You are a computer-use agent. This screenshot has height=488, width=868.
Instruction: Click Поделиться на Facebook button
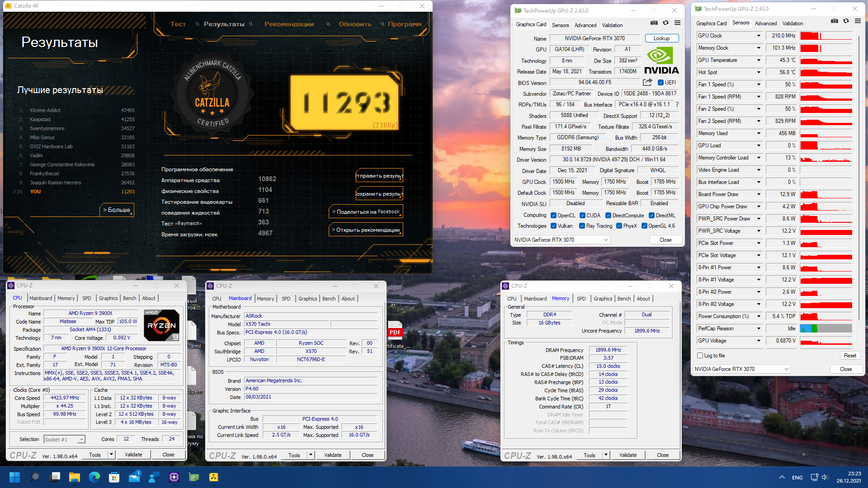point(366,211)
